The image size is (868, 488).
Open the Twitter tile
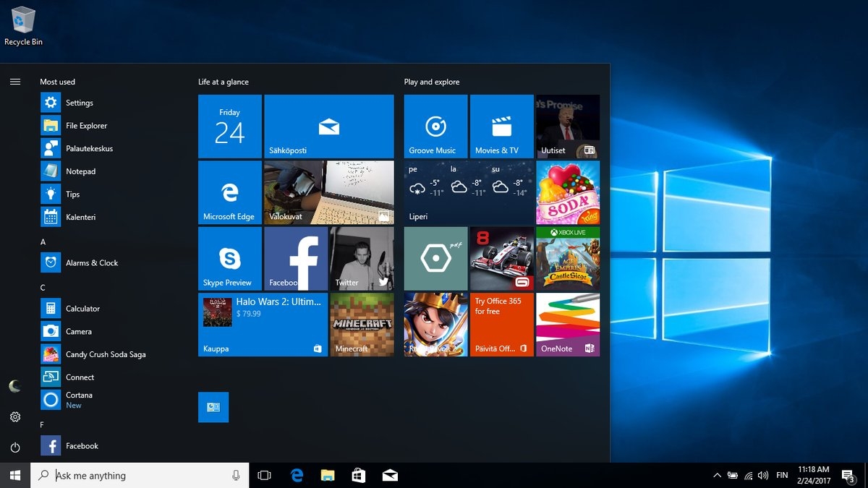362,259
